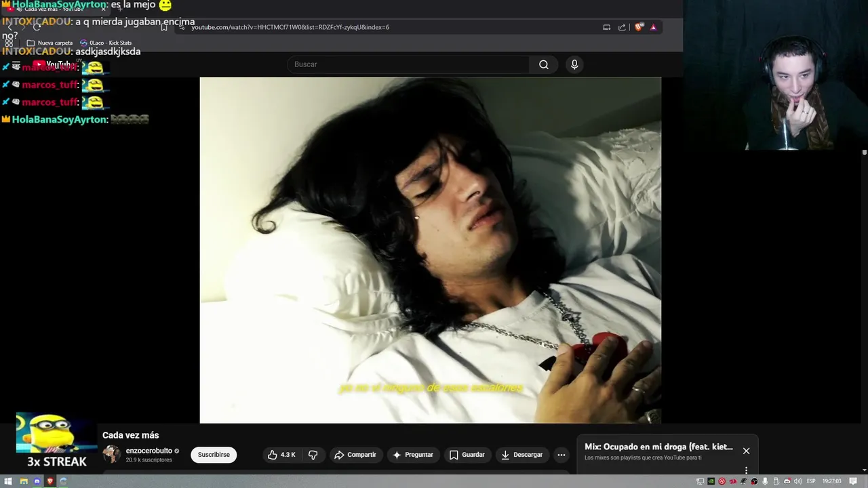Viewport: 868px width, 488px height.
Task: Open enzocerobulto channel name link
Action: click(149, 451)
